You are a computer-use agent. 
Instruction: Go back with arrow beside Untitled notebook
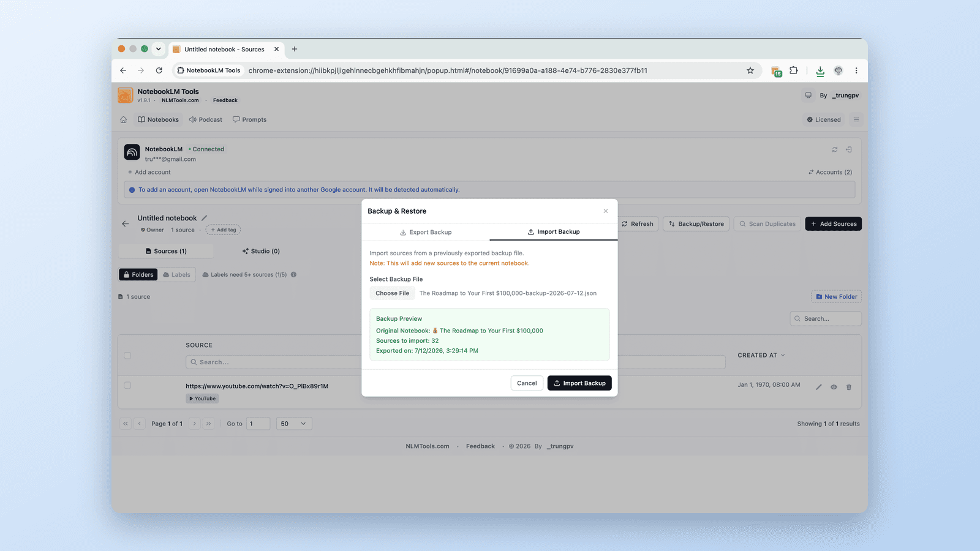coord(126,224)
